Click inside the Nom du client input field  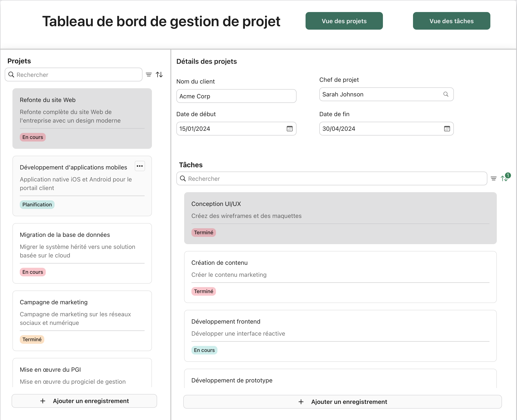click(236, 96)
